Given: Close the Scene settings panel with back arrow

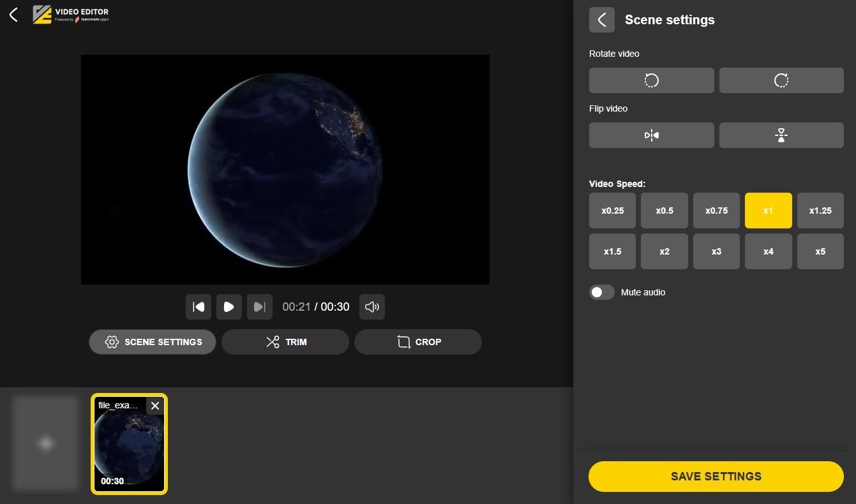Looking at the screenshot, I should point(601,20).
